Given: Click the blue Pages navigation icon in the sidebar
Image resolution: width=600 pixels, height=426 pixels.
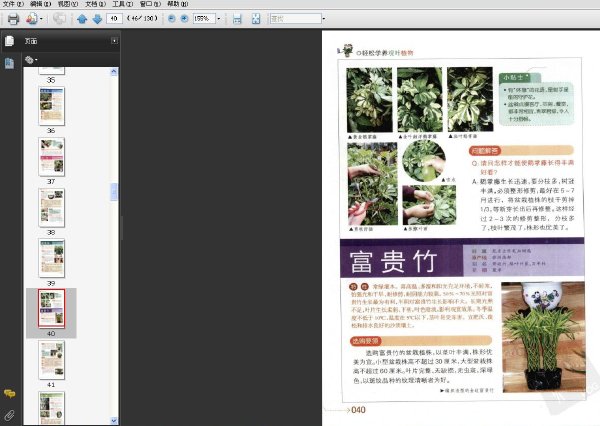Looking at the screenshot, I should click(x=10, y=63).
